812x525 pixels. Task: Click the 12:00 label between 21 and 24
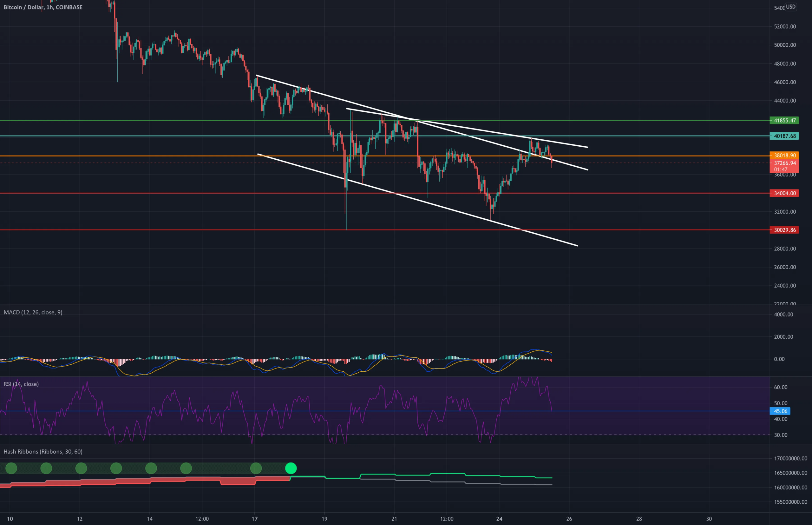447,519
